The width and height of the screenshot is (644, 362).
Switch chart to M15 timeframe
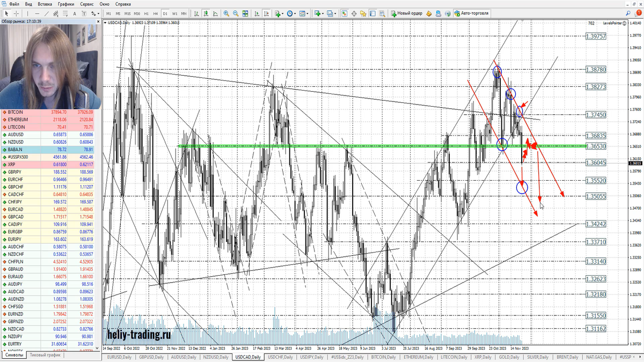(127, 13)
